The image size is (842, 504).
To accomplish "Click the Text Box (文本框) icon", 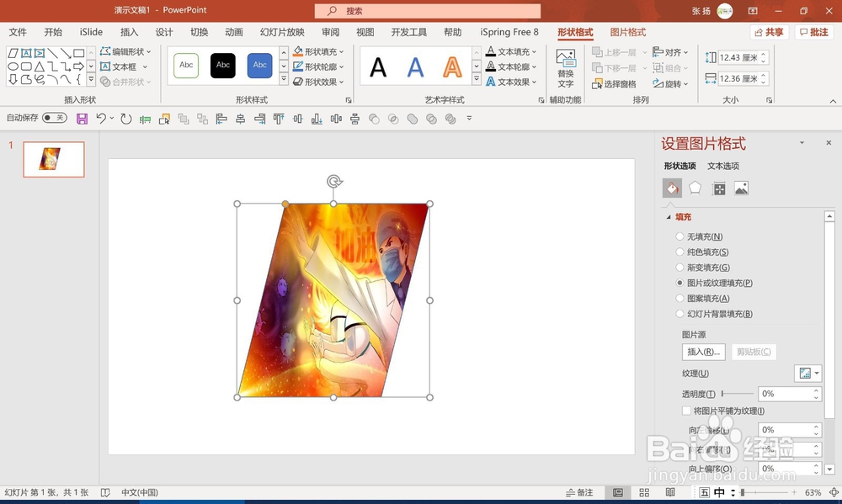I will click(105, 66).
